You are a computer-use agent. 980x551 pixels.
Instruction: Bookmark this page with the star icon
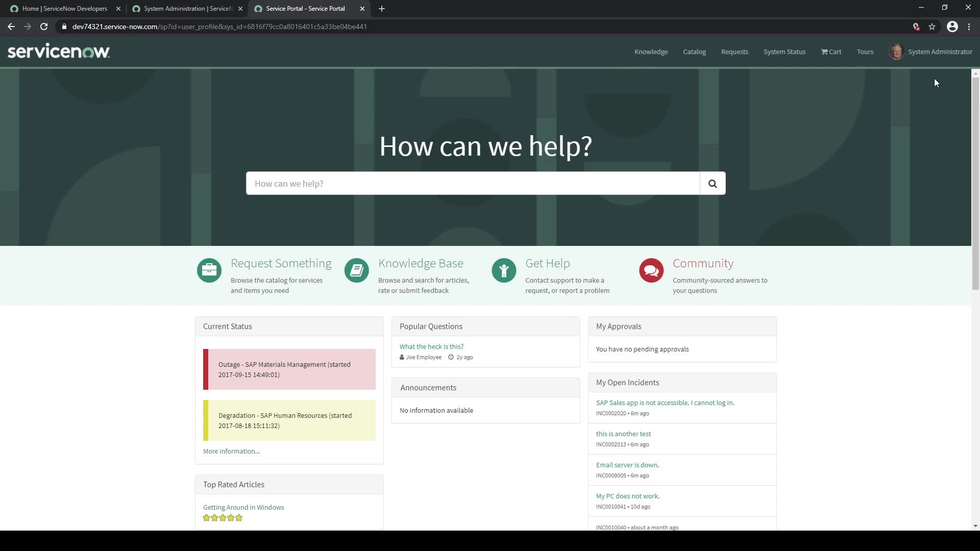933,27
